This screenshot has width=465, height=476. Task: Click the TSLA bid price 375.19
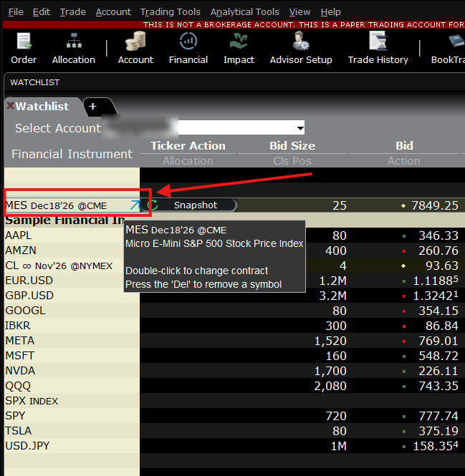tap(438, 431)
